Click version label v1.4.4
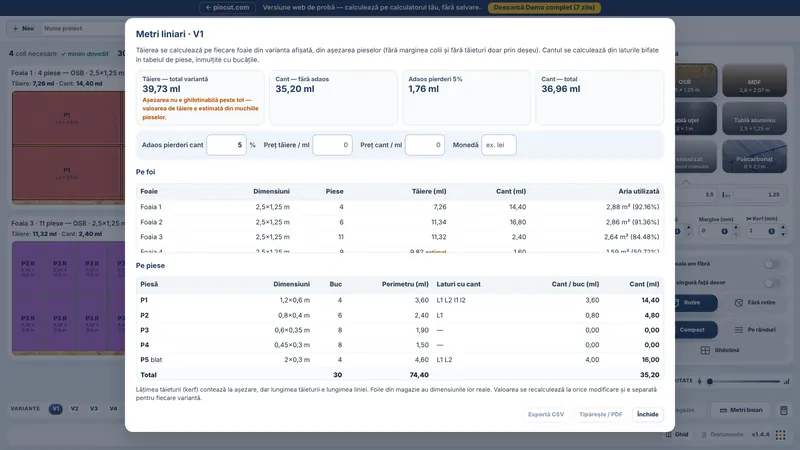This screenshot has width=800, height=450. [760, 435]
